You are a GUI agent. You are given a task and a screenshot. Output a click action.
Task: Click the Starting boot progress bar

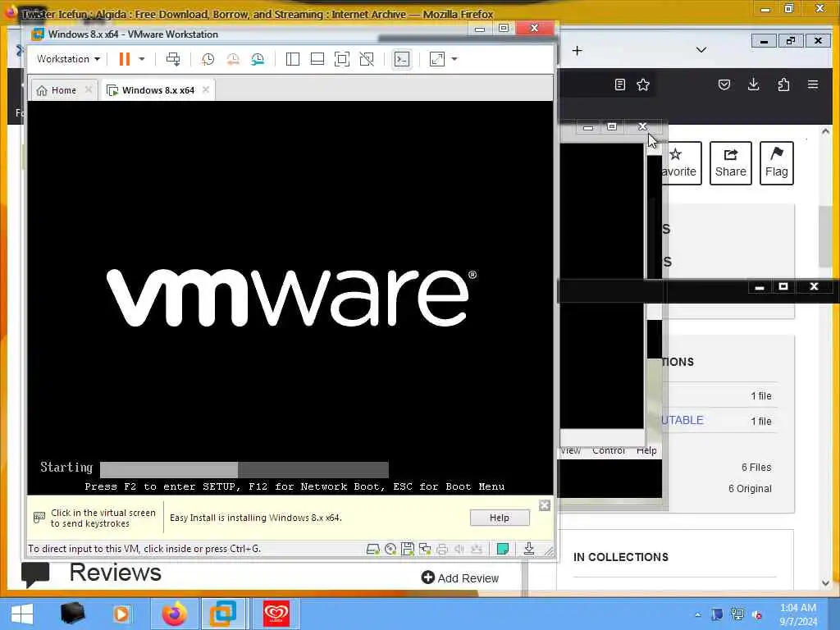click(x=244, y=469)
